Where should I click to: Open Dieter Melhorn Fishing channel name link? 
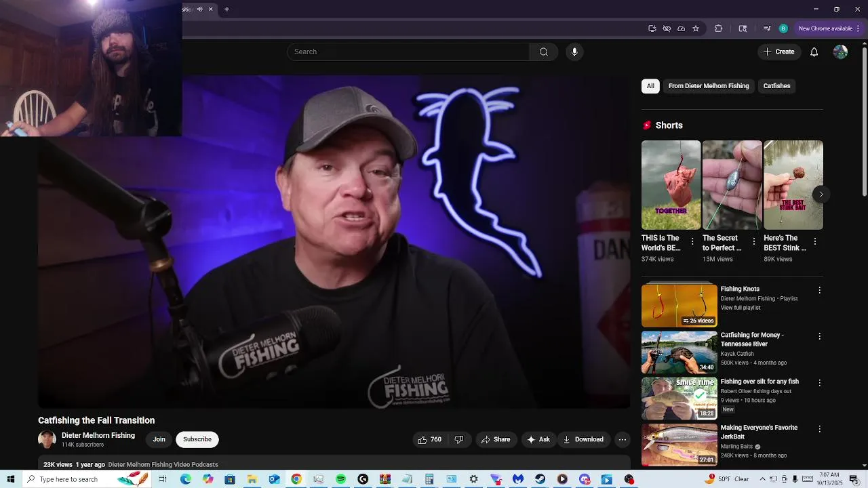(x=98, y=436)
